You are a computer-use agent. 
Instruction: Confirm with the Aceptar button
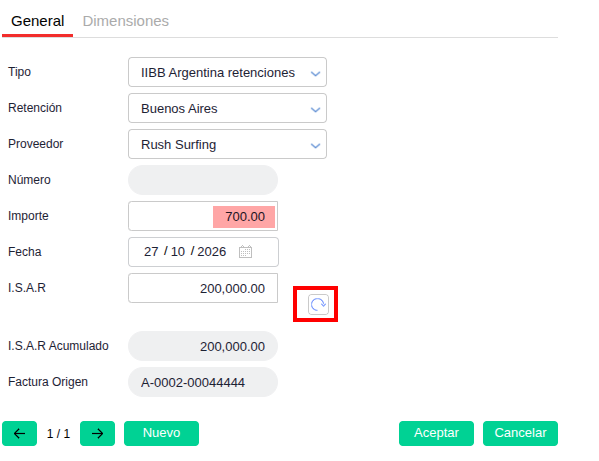(x=436, y=433)
